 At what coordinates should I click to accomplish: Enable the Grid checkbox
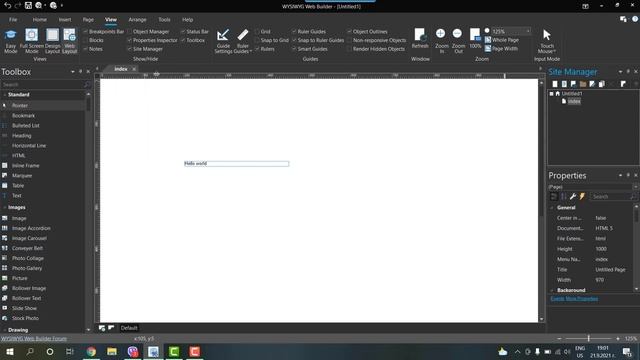point(257,31)
